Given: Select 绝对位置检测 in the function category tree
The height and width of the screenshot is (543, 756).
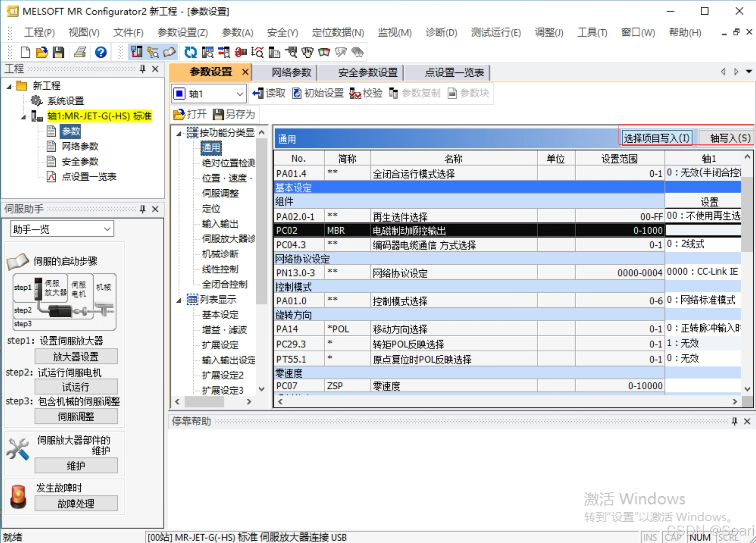Looking at the screenshot, I should 228,163.
